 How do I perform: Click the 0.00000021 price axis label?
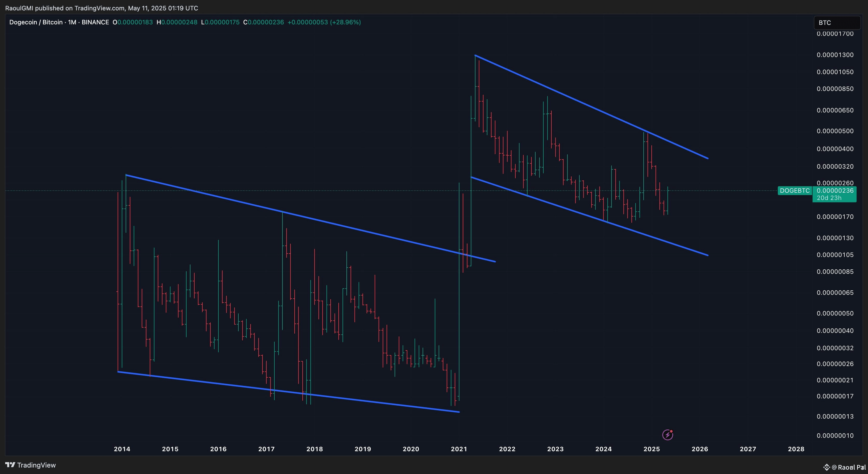835,380
